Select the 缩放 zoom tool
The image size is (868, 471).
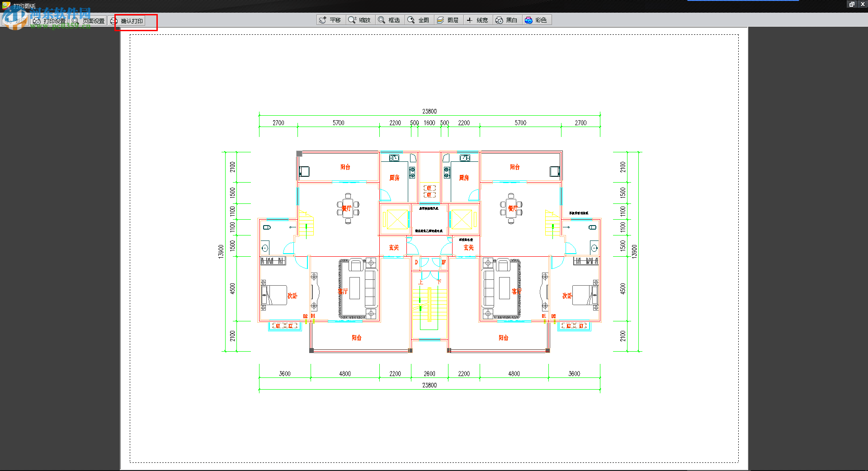360,20
